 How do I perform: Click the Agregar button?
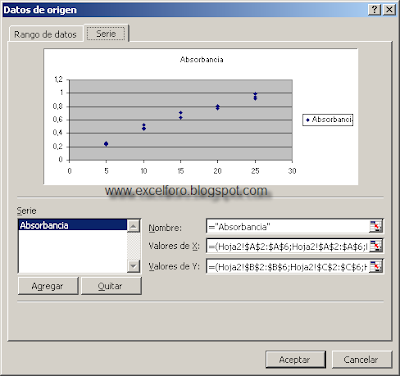(48, 286)
